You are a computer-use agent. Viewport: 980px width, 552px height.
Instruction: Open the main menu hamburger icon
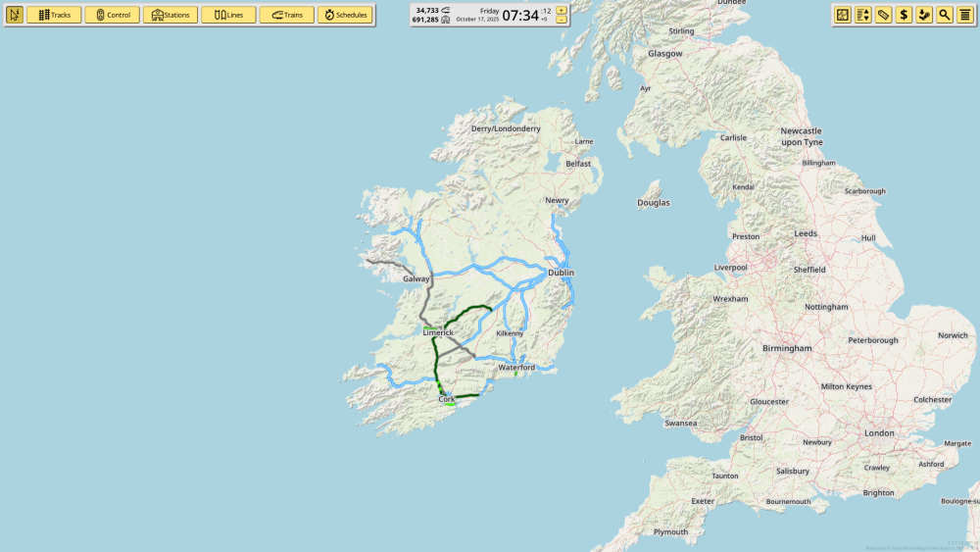click(965, 15)
